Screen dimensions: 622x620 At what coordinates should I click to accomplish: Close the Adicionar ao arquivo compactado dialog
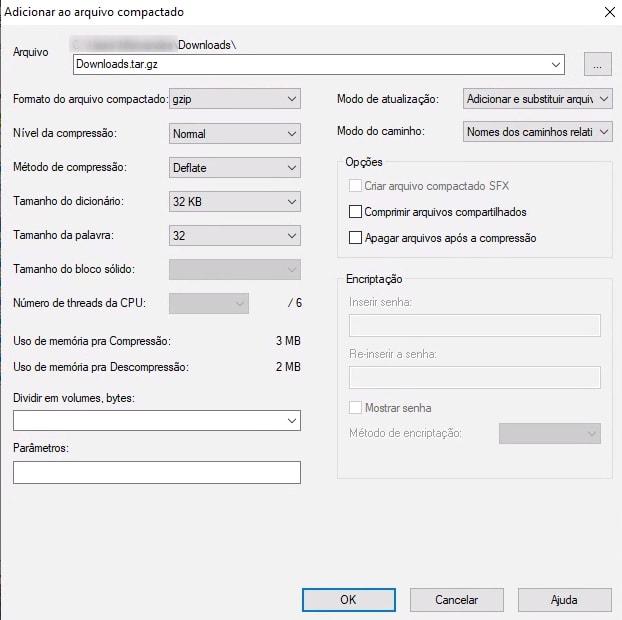(609, 12)
